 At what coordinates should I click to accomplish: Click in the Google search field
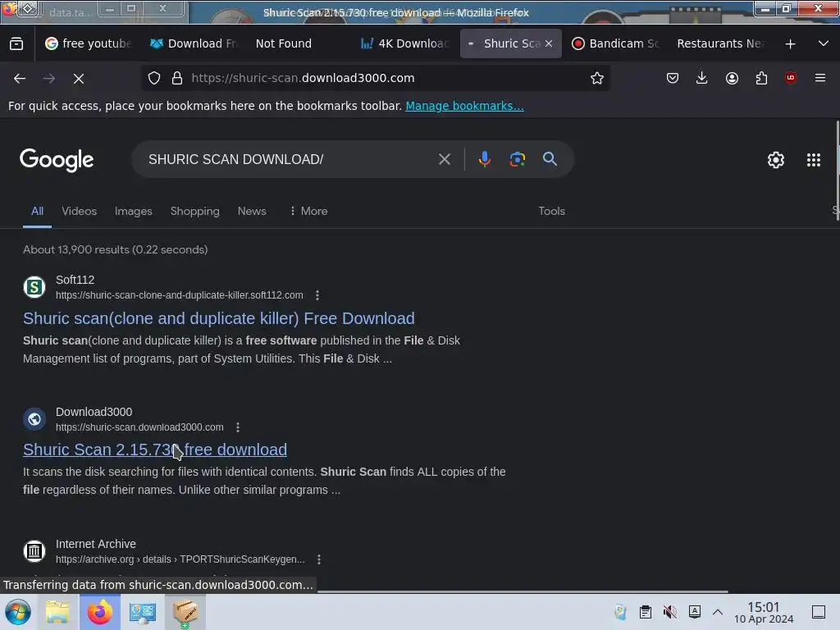click(290, 159)
